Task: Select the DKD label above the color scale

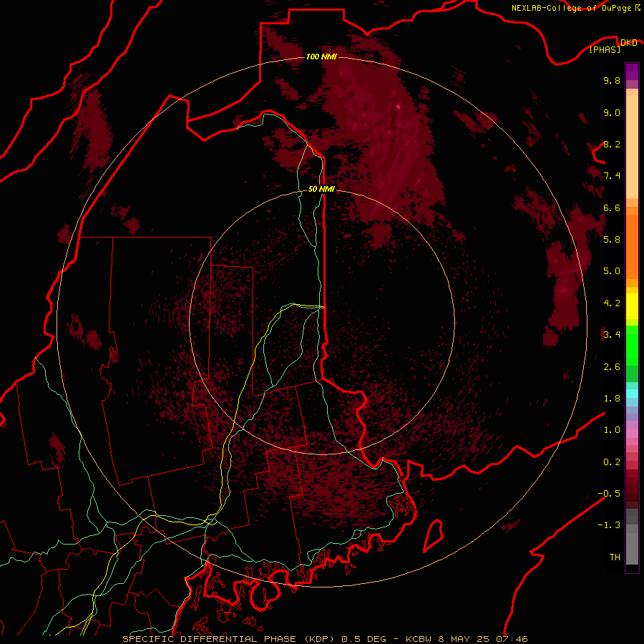Action: [628, 43]
